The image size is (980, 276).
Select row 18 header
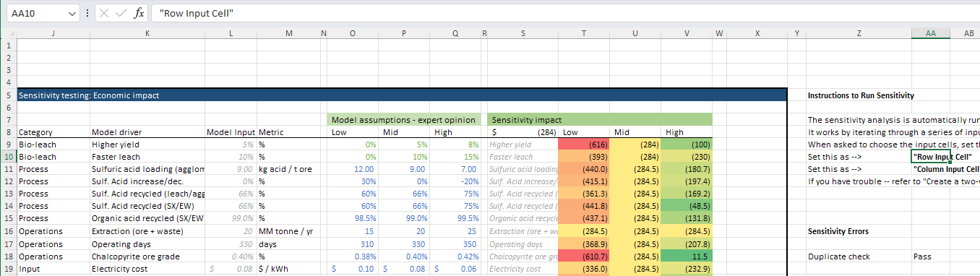point(8,256)
